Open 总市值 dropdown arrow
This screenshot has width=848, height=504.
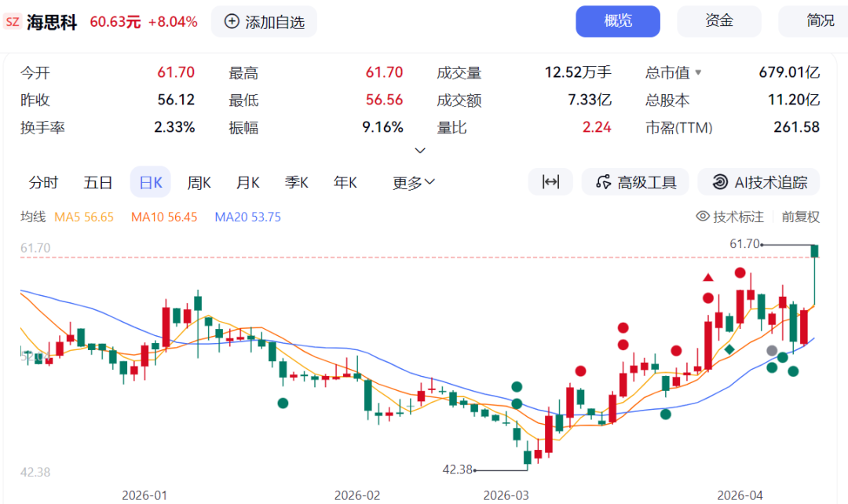698,73
